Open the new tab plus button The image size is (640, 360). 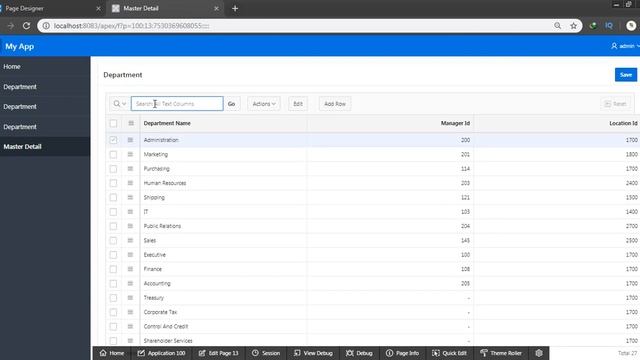click(x=235, y=8)
